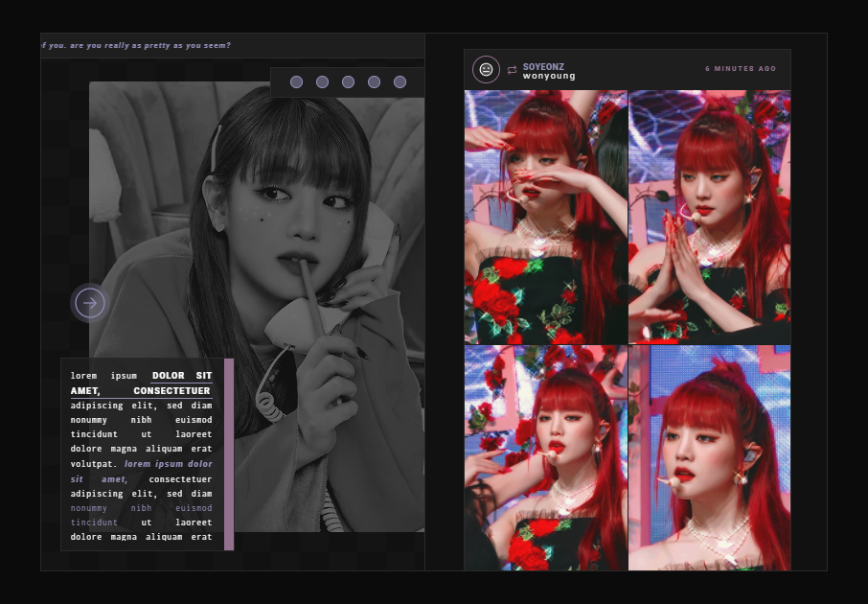
Task: Click the smiley face avatar icon
Action: point(486,70)
